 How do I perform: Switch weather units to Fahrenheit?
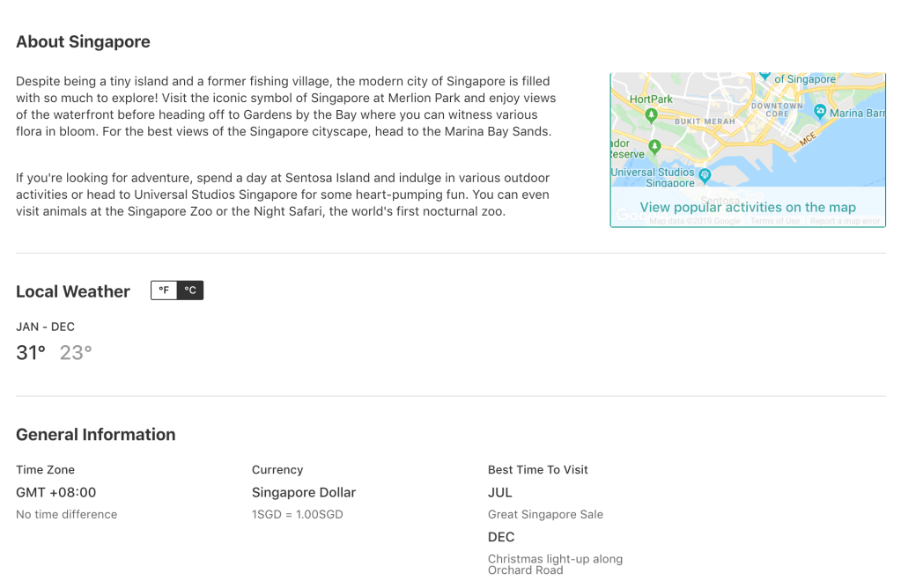point(164,290)
